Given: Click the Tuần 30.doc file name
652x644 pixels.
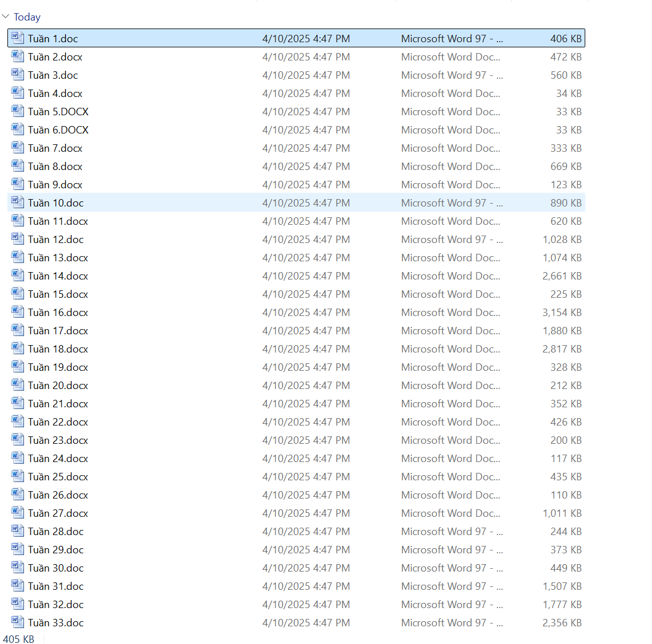Looking at the screenshot, I should tap(56, 568).
